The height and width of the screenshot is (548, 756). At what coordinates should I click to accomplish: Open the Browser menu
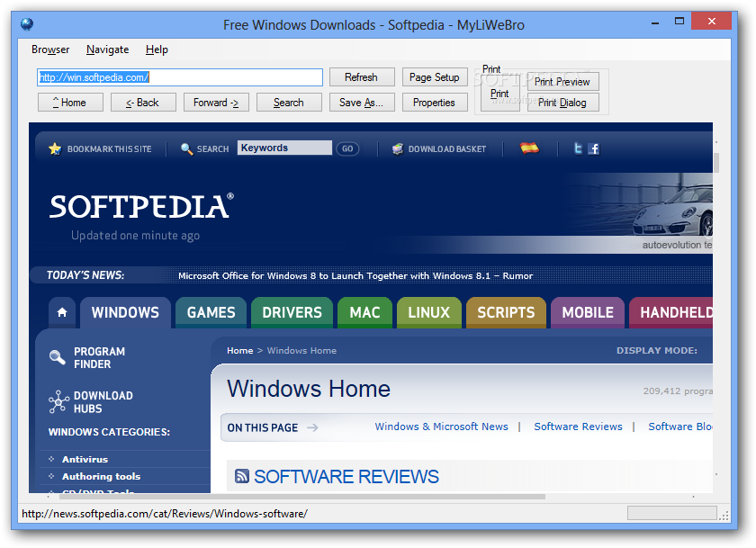click(50, 49)
